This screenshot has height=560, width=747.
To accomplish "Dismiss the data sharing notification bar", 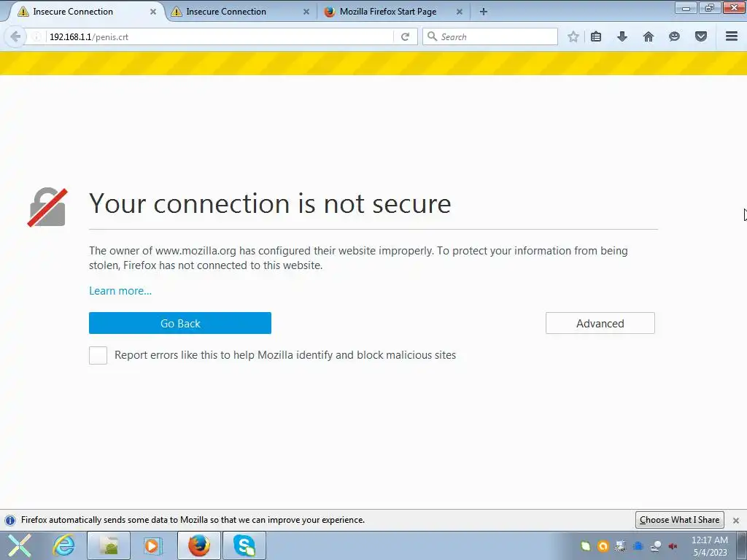I will click(x=736, y=521).
